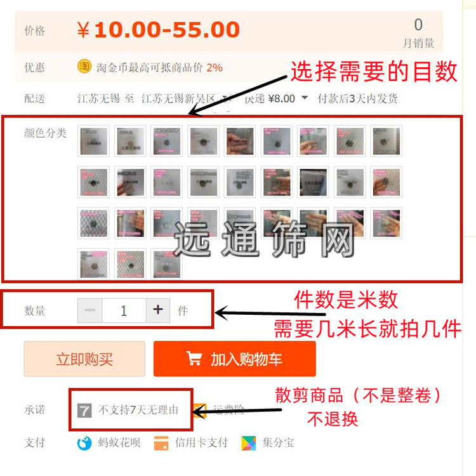Screen dimensions: 476x476
Task: Click the quantity input field
Action: coord(124,310)
